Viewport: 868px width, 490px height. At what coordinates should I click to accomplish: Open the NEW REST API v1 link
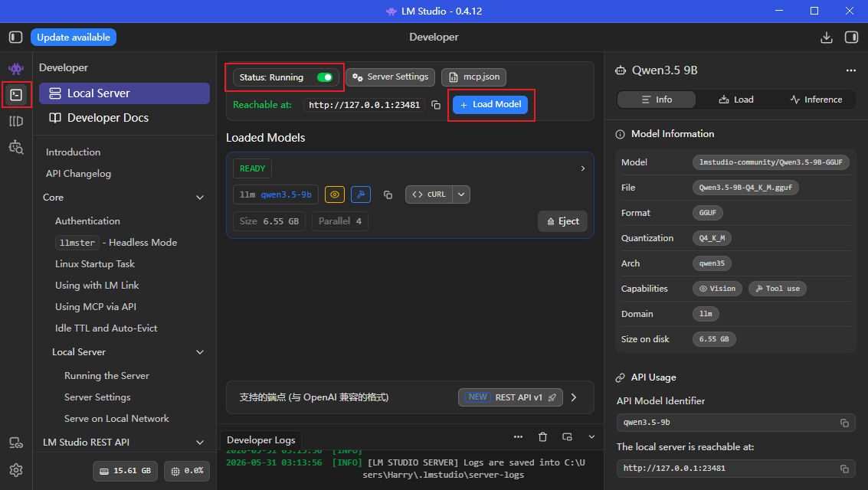(x=510, y=397)
